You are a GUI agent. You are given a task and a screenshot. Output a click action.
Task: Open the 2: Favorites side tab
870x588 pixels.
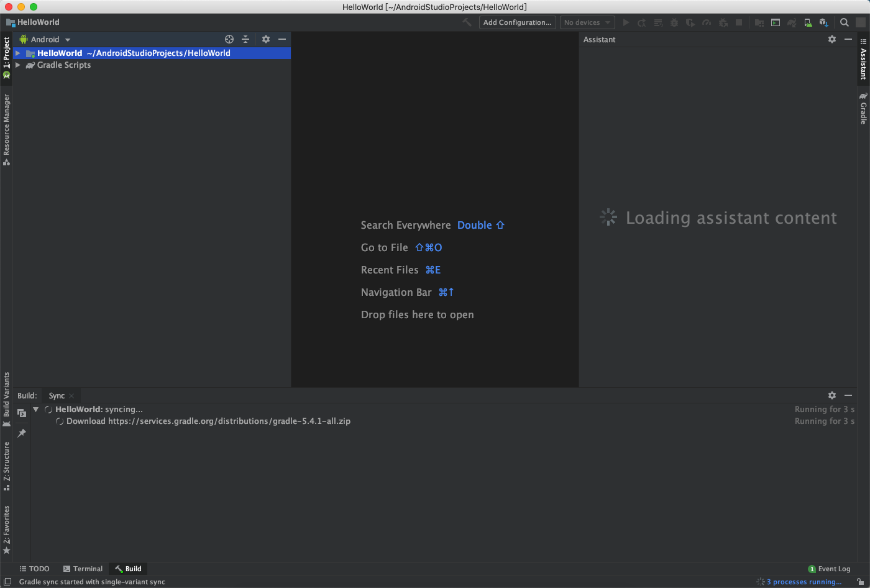click(x=6, y=530)
